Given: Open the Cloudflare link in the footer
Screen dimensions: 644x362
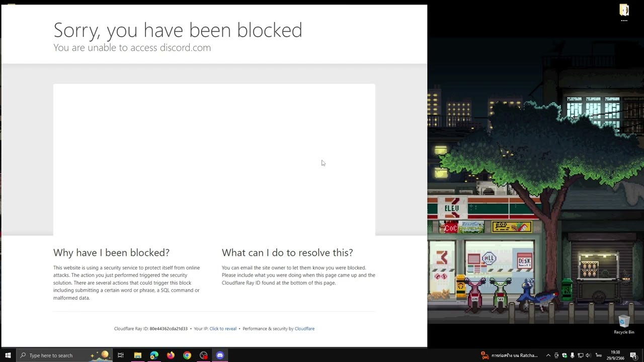Looking at the screenshot, I should pos(304,329).
